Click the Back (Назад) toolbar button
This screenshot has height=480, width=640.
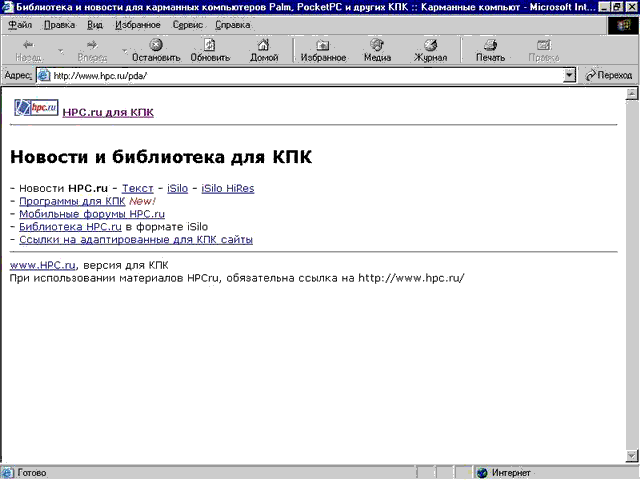[28, 50]
